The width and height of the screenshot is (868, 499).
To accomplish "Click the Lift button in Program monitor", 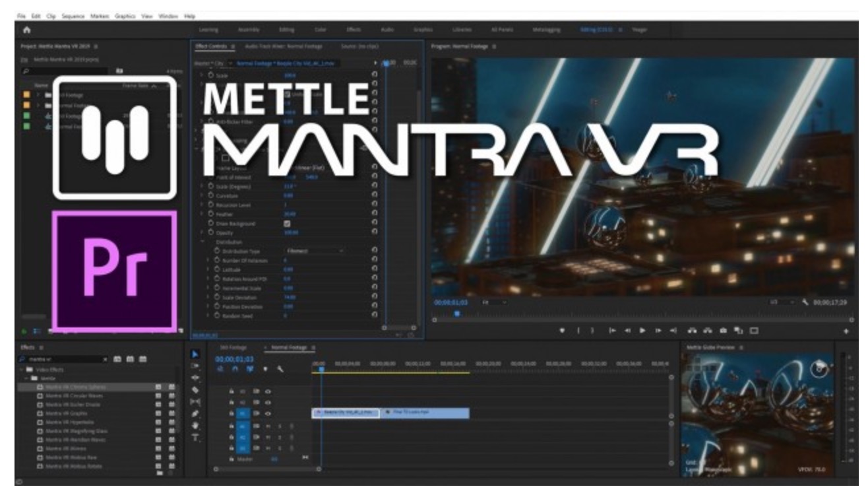I will 693,330.
